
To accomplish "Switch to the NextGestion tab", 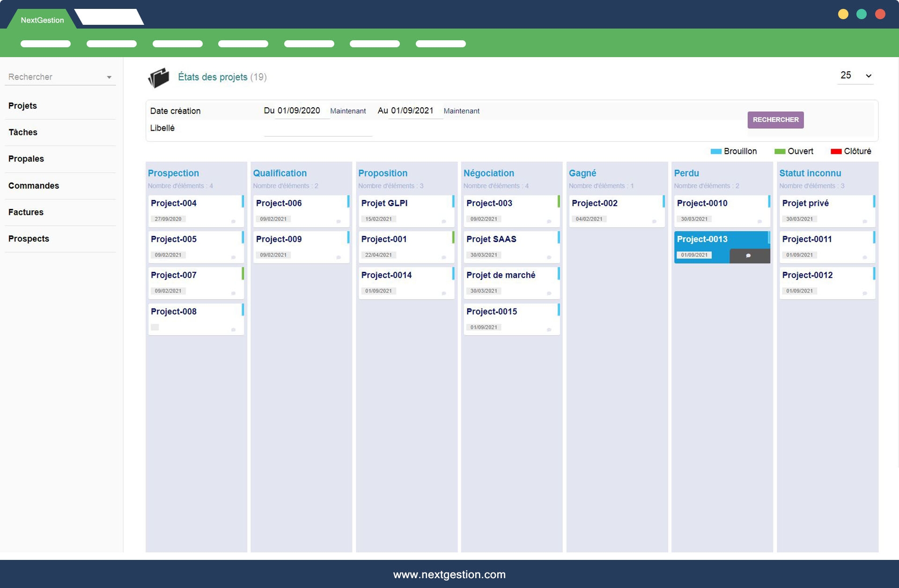I will pyautogui.click(x=42, y=20).
